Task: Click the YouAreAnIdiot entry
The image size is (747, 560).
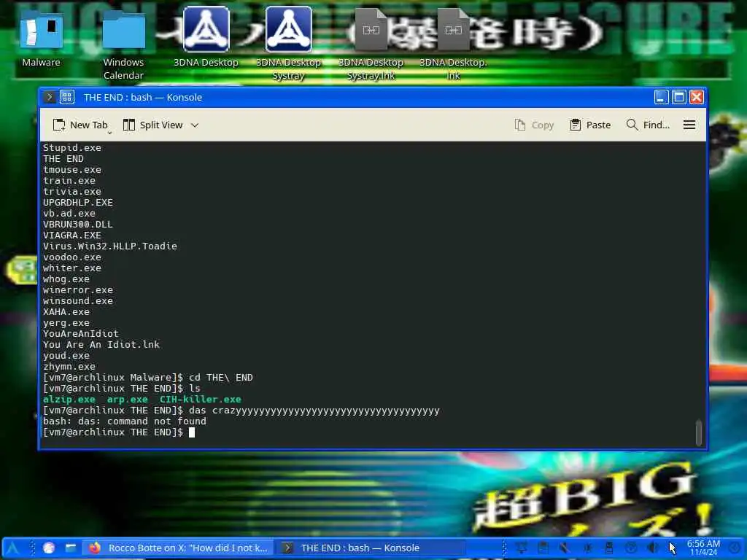Action: click(80, 334)
